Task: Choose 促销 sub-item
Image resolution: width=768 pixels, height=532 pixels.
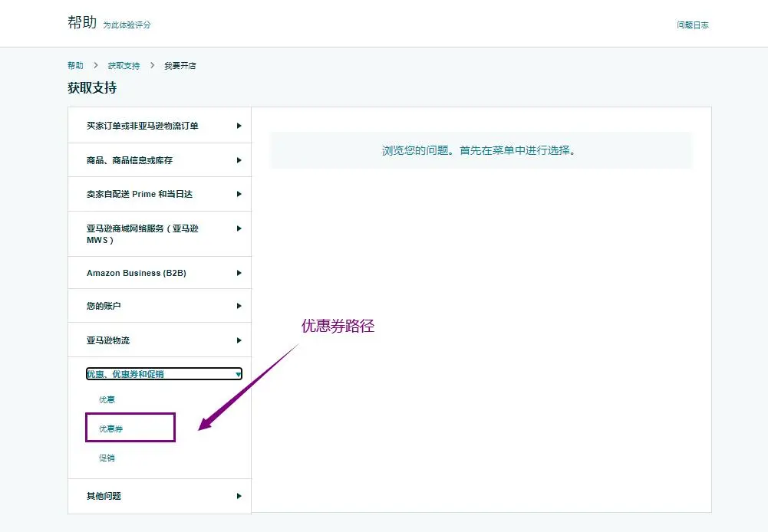Action: tap(107, 458)
